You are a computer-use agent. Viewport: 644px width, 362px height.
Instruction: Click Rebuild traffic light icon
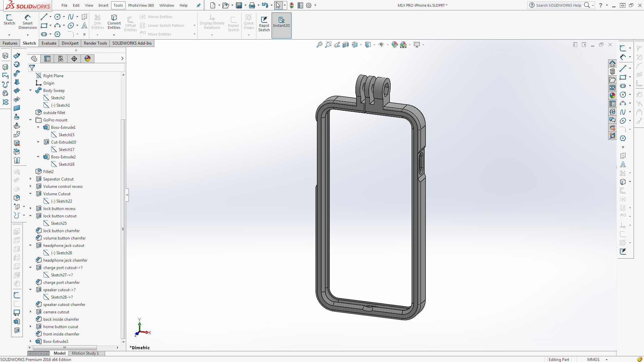pos(292,5)
